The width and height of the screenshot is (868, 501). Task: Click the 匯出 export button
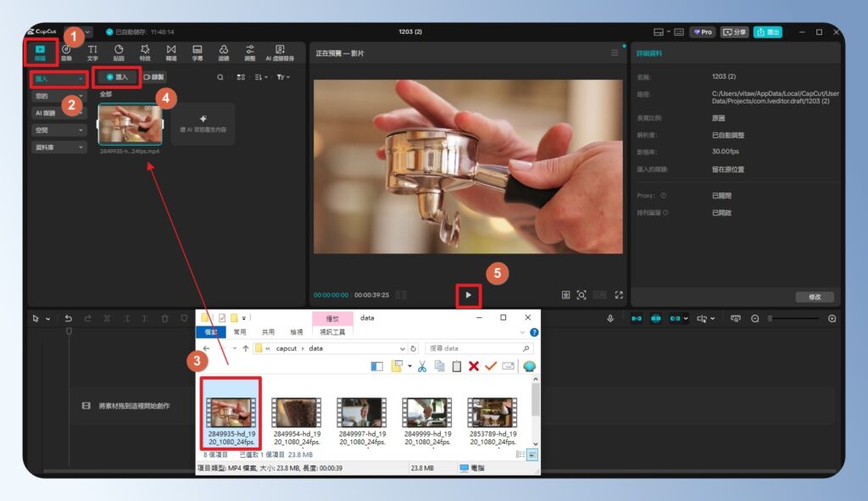click(769, 31)
